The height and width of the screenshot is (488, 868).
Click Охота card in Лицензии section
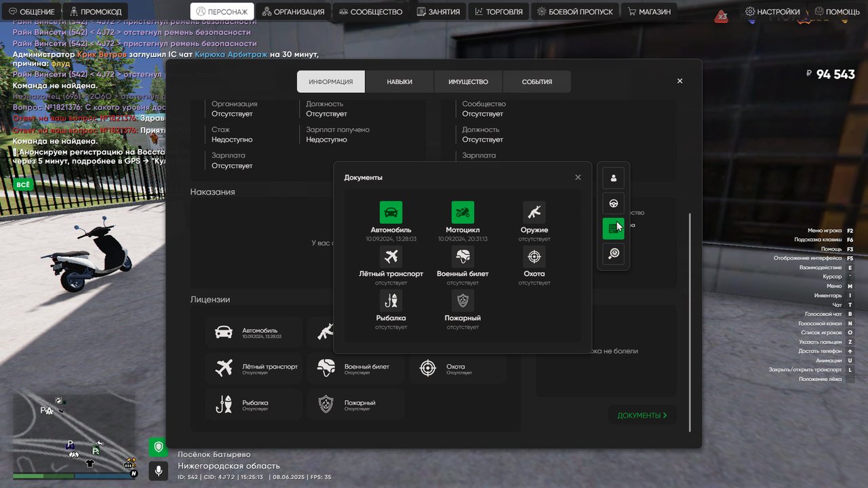click(457, 368)
